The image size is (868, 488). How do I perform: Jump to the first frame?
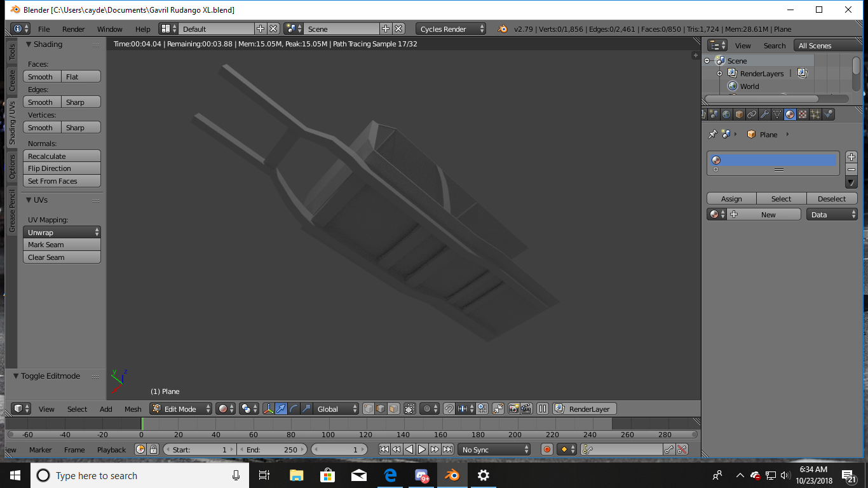384,449
